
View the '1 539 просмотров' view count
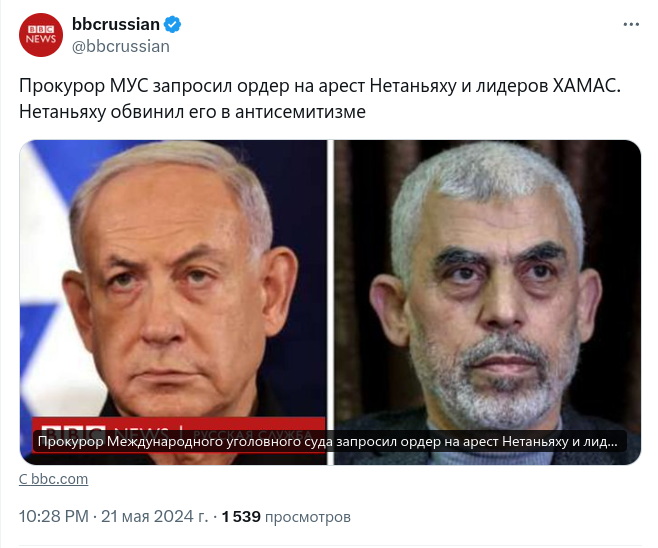286,517
